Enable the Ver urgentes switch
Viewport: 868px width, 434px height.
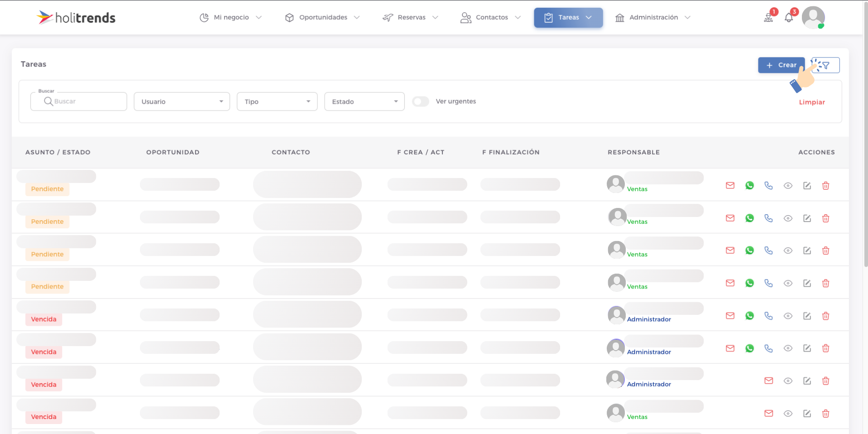click(421, 101)
